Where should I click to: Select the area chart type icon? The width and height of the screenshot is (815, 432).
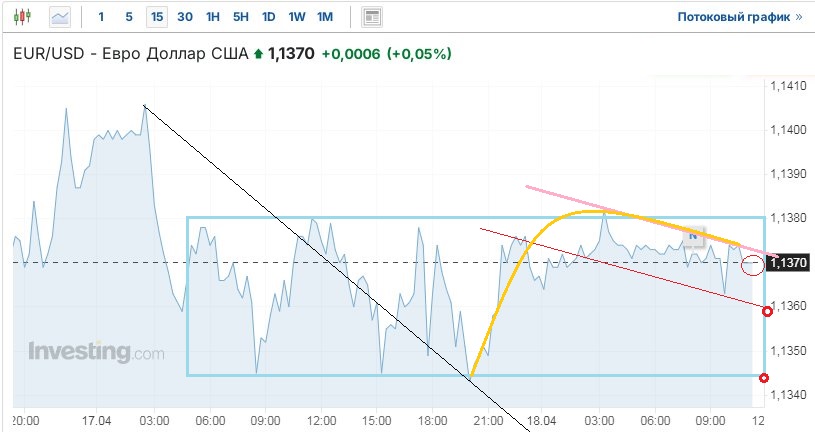[61, 17]
